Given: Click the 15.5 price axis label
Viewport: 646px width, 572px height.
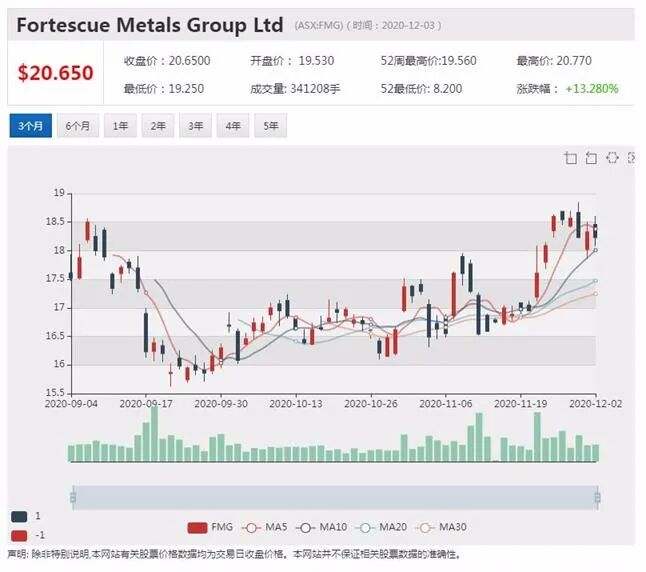Looking at the screenshot, I should (x=55, y=393).
